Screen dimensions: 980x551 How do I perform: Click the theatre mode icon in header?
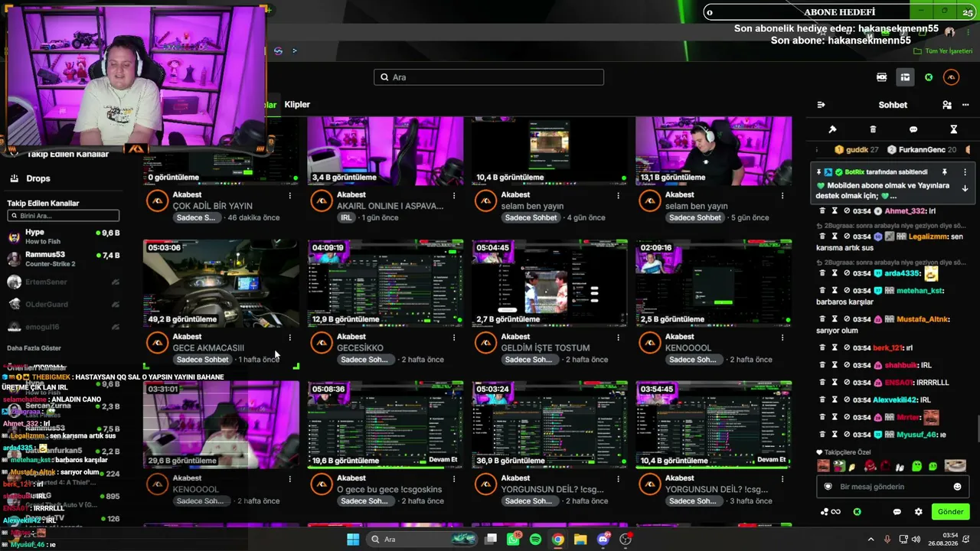tap(881, 77)
